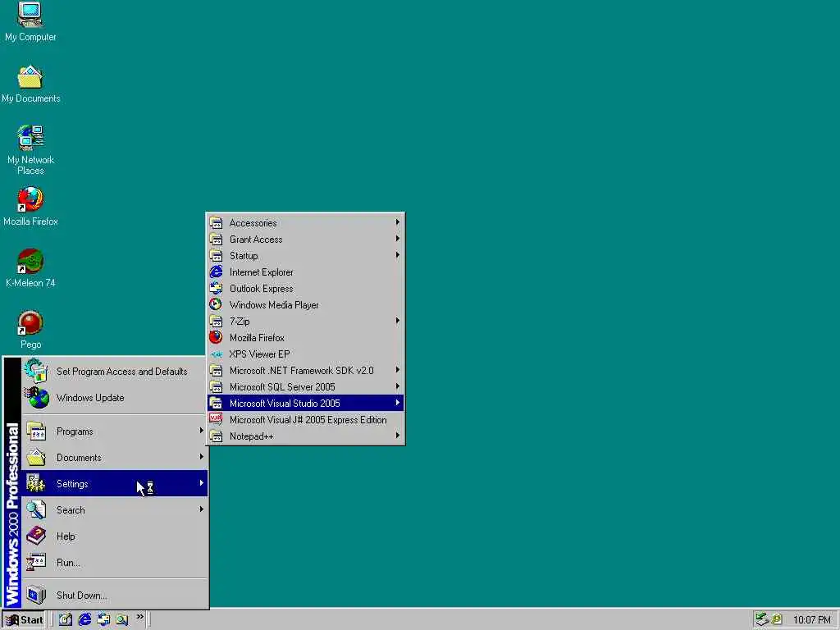840x630 pixels.
Task: Open XPS Viewer EP from Programs menu
Action: 305,354
